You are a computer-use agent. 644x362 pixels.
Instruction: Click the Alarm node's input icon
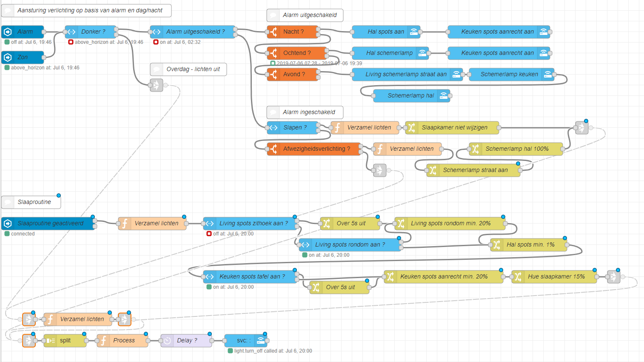click(8, 32)
